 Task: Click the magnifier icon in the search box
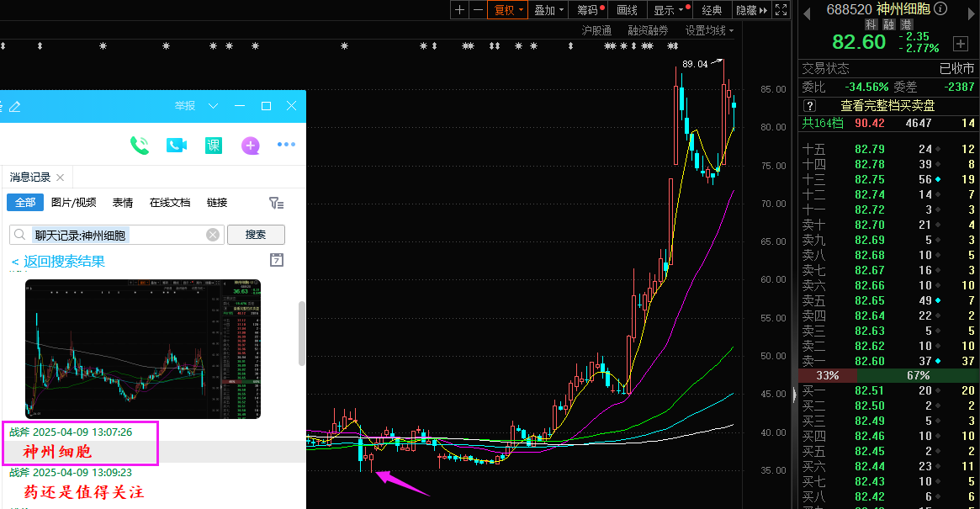(20, 235)
